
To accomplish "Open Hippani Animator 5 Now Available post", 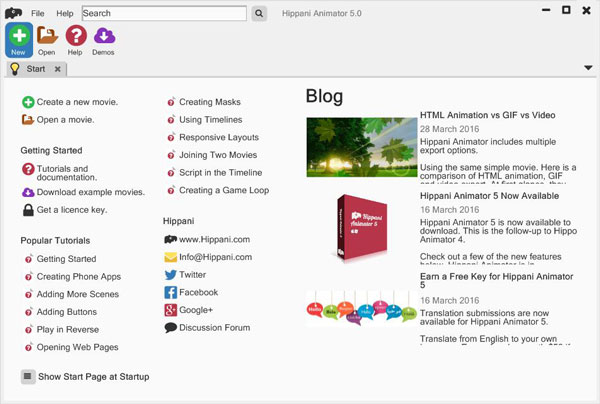I will pyautogui.click(x=489, y=196).
